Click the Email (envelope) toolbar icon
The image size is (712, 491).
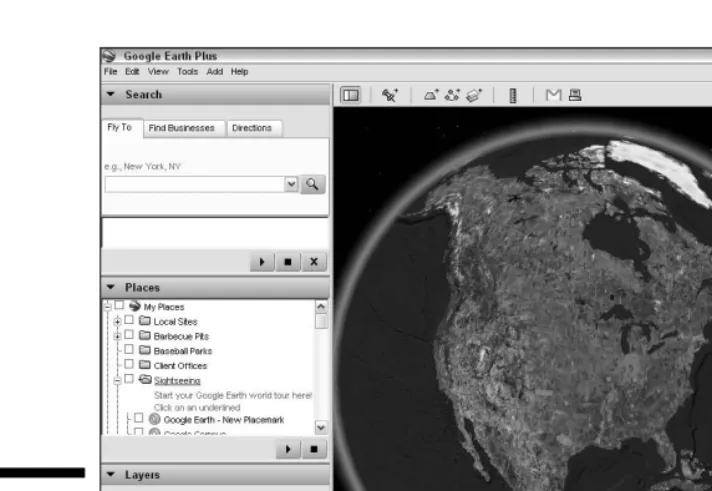(x=554, y=95)
